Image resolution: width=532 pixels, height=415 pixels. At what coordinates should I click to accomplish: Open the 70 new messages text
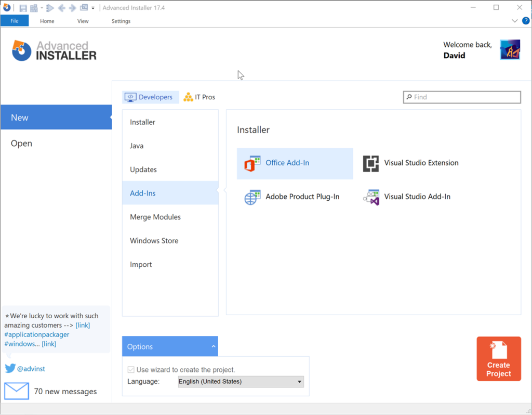tap(65, 391)
